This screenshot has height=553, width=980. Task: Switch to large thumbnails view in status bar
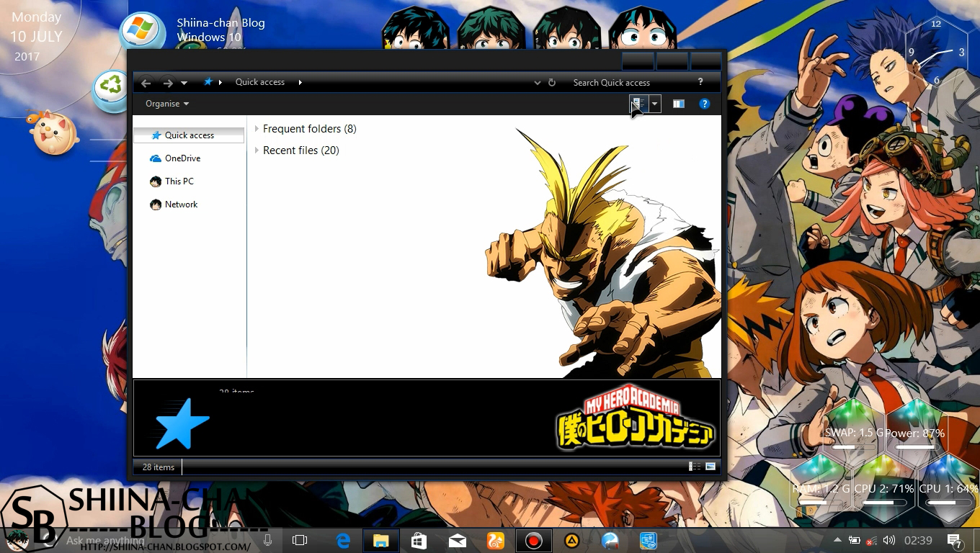[x=710, y=467]
